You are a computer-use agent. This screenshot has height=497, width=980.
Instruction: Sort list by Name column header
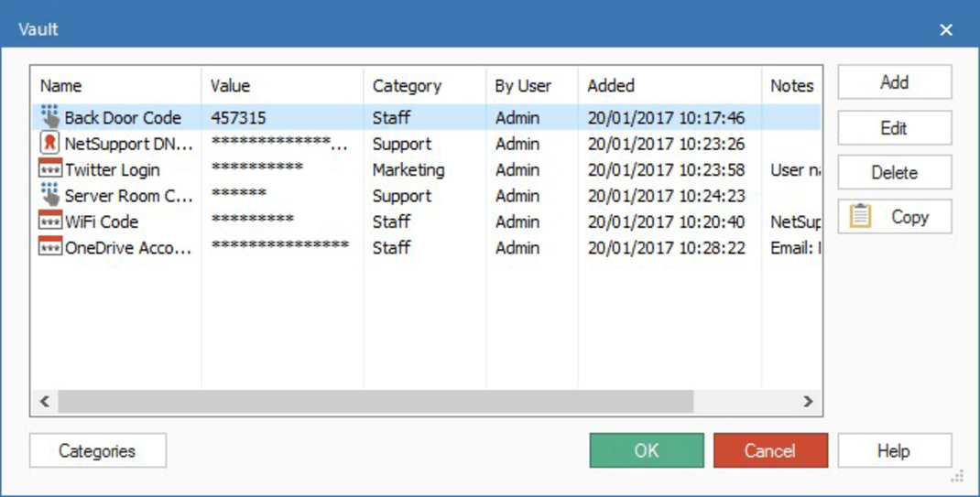pyautogui.click(x=61, y=86)
